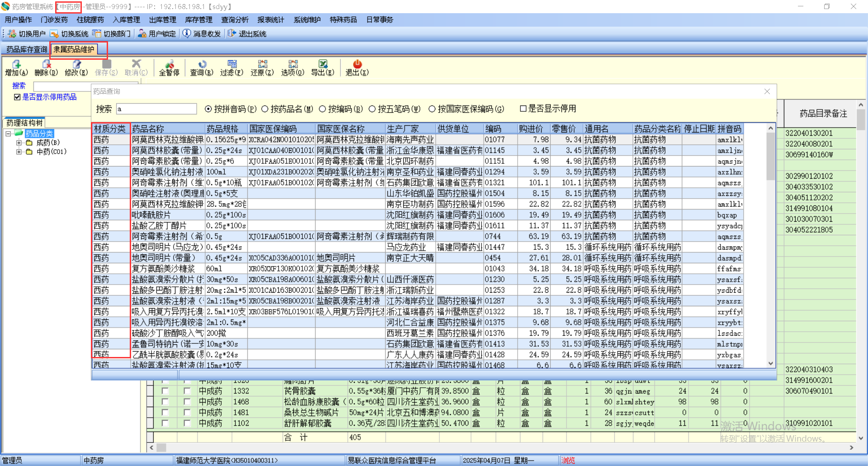Select the 中药(C01) tree item
Image resolution: width=868 pixels, height=466 pixels.
pyautogui.click(x=51, y=152)
